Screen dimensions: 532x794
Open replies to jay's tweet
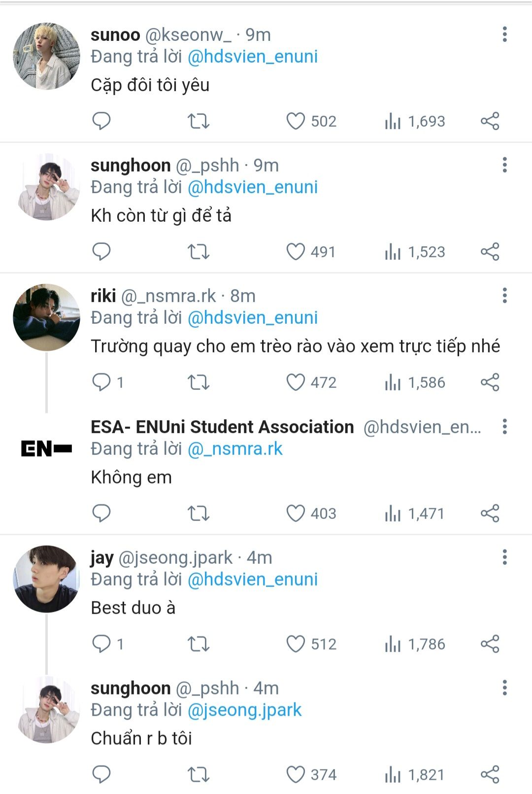click(x=101, y=644)
